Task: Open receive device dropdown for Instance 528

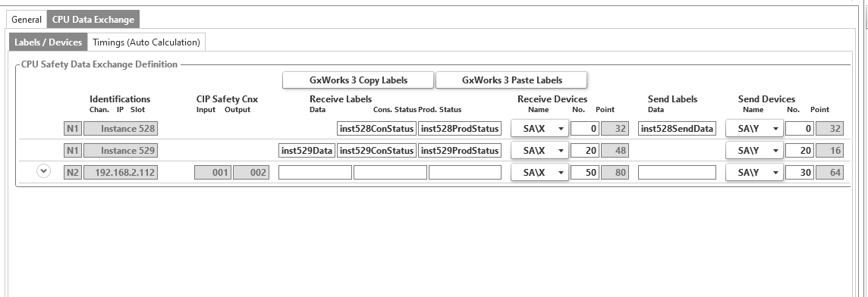Action: coord(539,129)
